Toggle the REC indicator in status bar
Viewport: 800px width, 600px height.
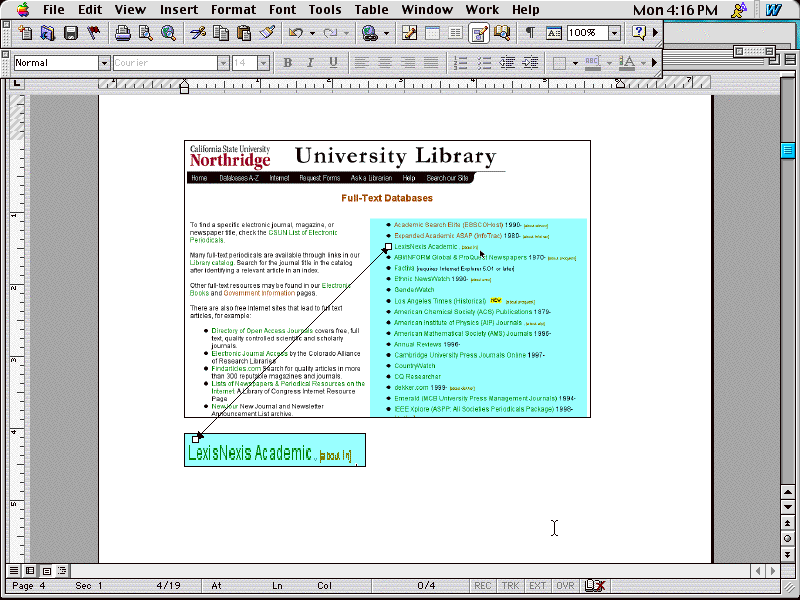pyautogui.click(x=483, y=586)
